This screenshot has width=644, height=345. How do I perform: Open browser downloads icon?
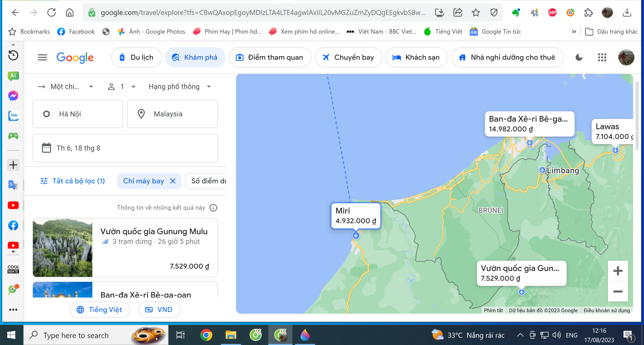pos(627,13)
